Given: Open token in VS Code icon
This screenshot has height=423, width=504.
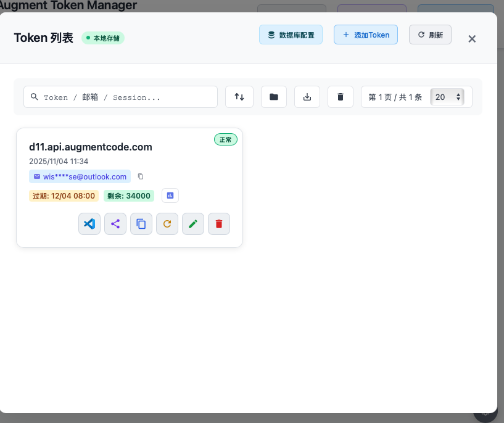Looking at the screenshot, I should [89, 224].
